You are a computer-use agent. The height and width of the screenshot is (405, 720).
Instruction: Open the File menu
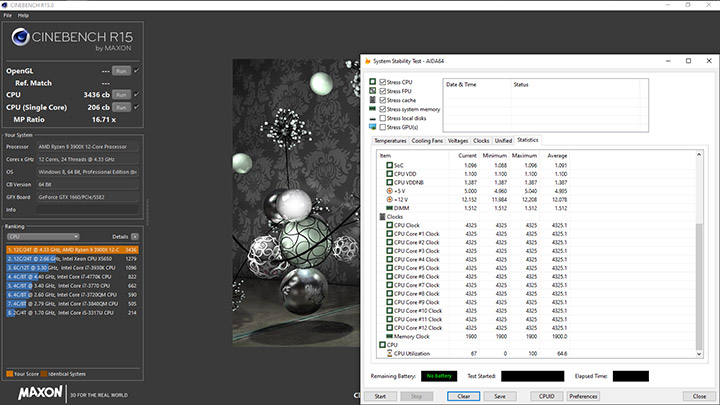(8, 16)
